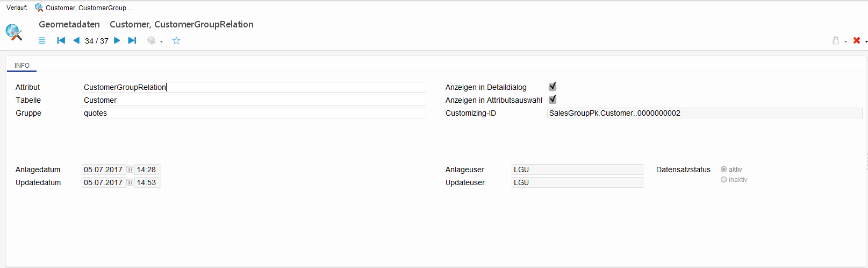Go to the previous record
The height and width of the screenshot is (268, 868).
point(76,41)
